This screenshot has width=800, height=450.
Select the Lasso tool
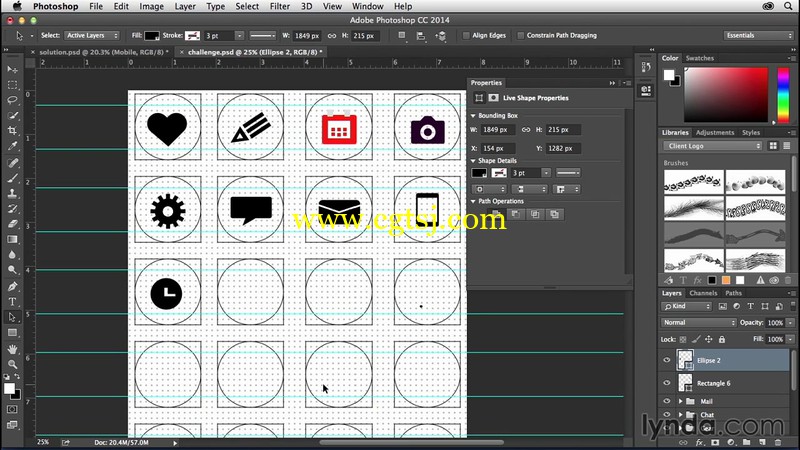point(12,100)
